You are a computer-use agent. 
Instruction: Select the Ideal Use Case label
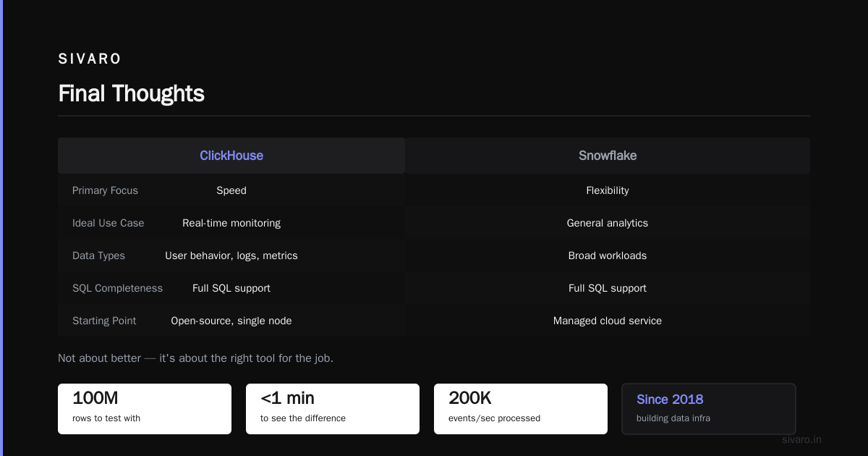click(108, 223)
